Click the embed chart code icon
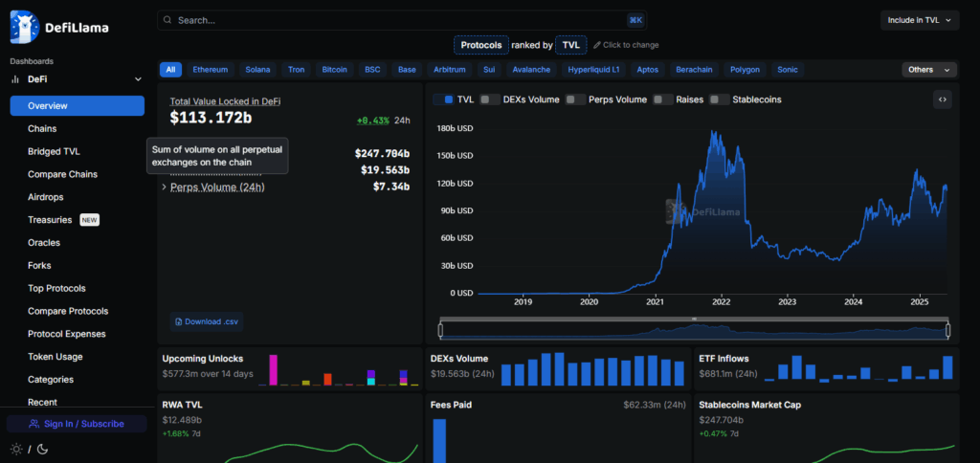980x463 pixels. pos(943,99)
